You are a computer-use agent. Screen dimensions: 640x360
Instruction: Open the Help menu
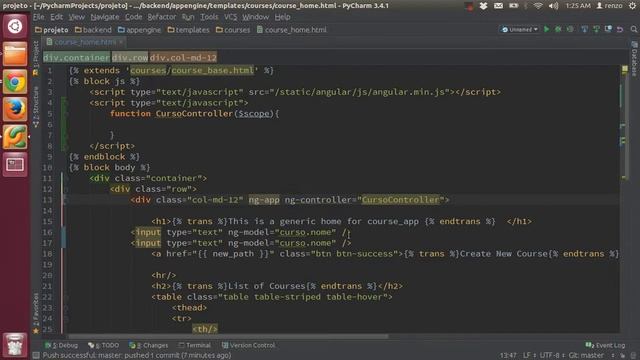[282, 17]
